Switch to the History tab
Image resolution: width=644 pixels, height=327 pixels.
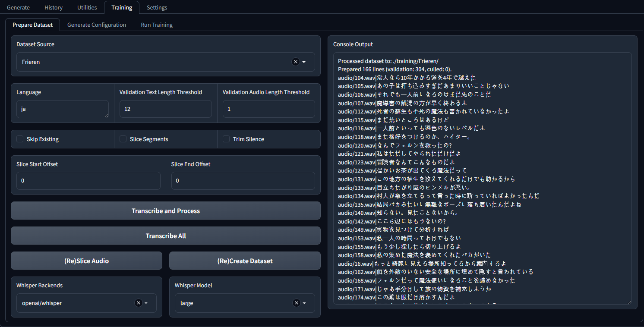[54, 7]
